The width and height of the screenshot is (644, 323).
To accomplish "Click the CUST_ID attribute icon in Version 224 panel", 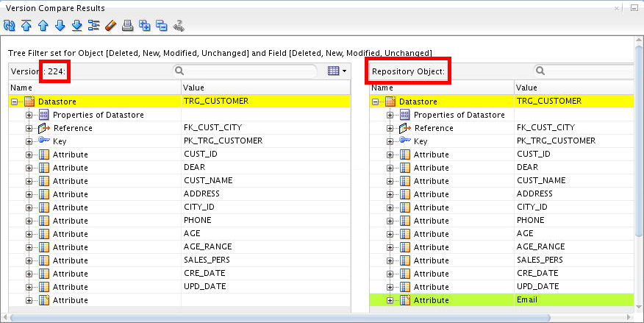I will tap(44, 155).
